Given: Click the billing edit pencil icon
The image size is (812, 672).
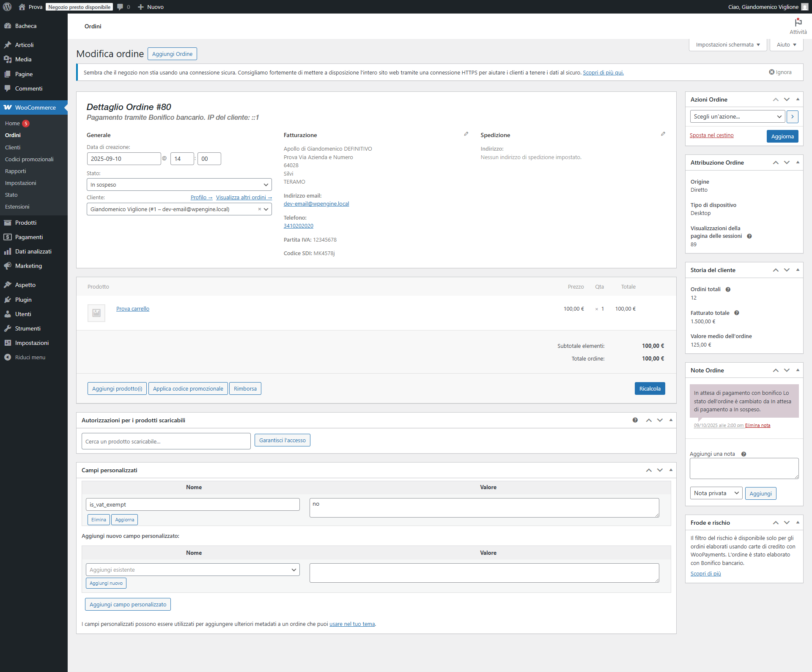Looking at the screenshot, I should pyautogui.click(x=466, y=134).
